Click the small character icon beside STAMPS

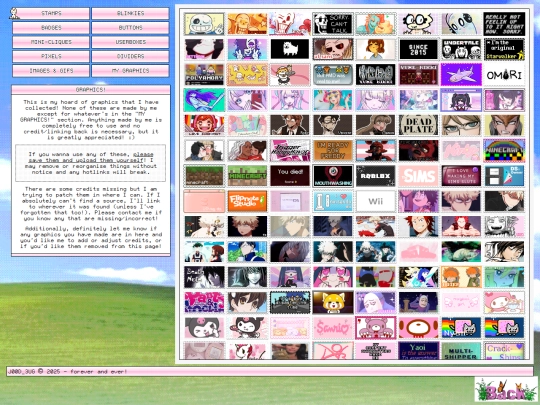[x=14, y=13]
